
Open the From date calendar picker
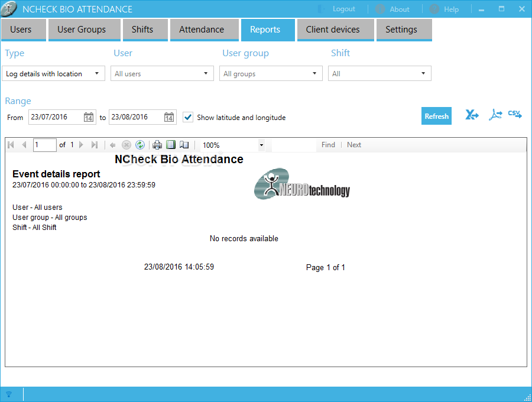point(89,117)
